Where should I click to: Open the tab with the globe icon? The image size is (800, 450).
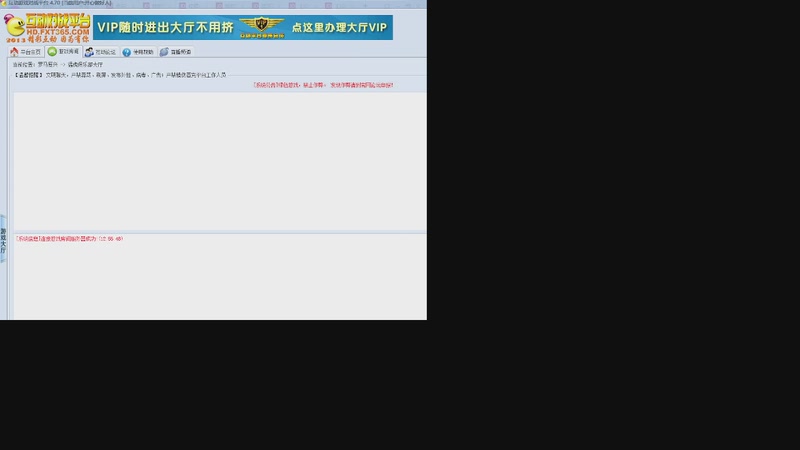click(x=176, y=52)
